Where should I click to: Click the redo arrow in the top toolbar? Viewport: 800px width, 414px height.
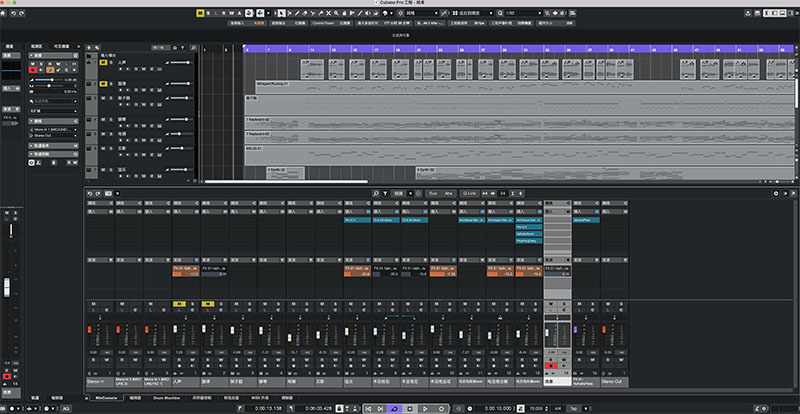pos(21,13)
